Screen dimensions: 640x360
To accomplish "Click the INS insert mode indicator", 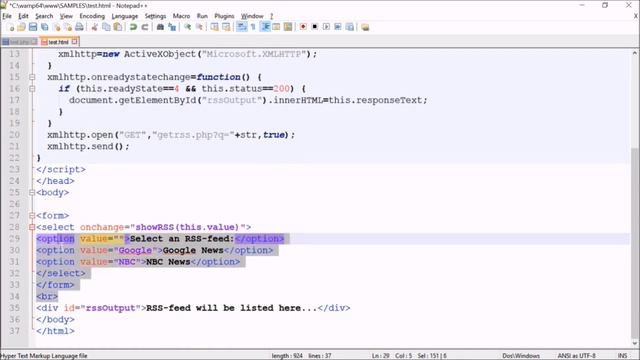I will (x=622, y=356).
